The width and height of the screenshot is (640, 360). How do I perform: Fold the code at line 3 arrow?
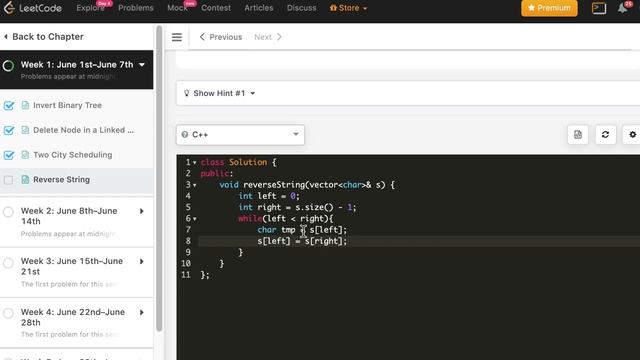tap(195, 185)
